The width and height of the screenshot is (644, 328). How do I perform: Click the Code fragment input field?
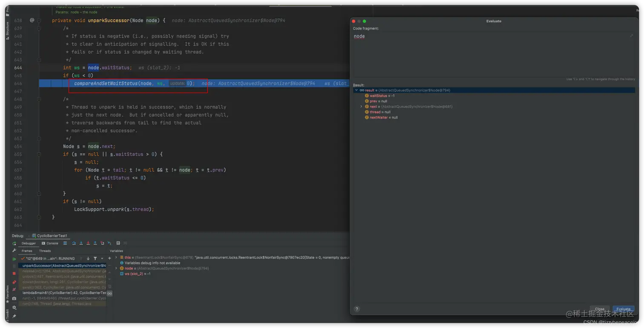tap(493, 53)
